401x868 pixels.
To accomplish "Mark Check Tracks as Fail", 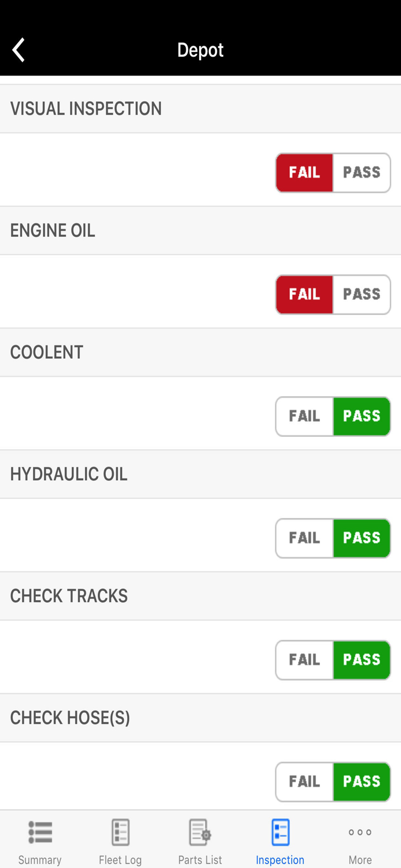I will coord(304,660).
